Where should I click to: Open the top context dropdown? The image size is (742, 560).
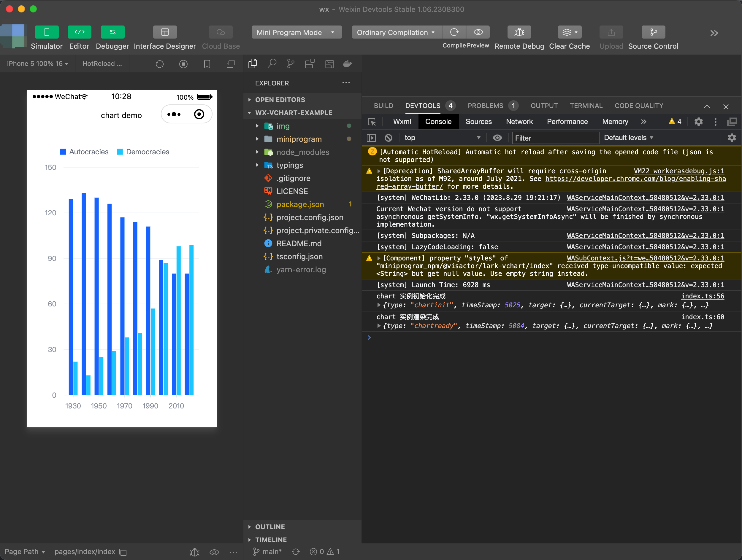click(442, 138)
